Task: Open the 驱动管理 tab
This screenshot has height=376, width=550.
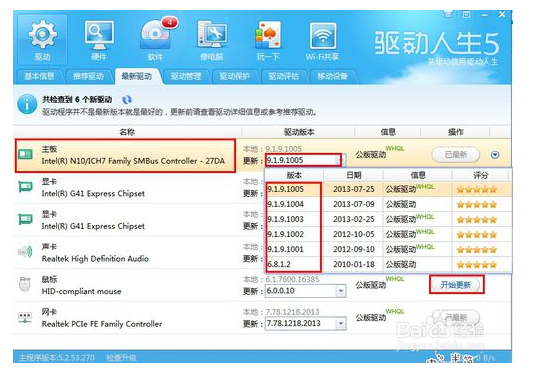Action: 186,76
